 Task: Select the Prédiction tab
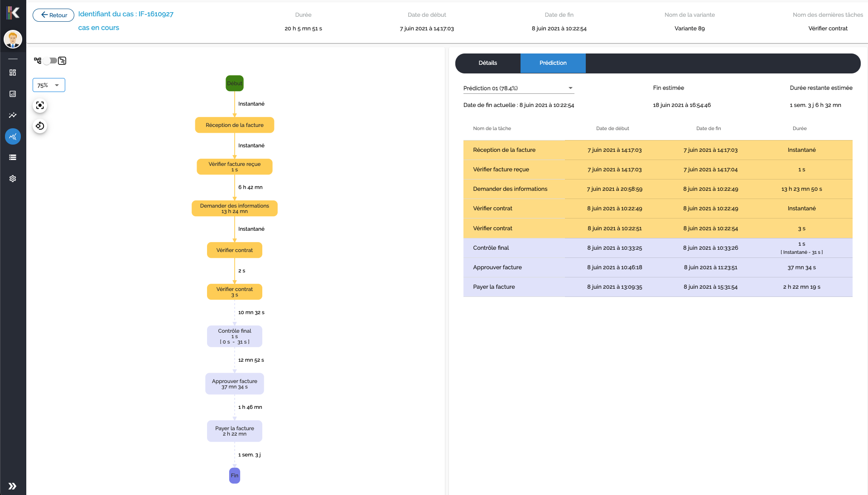tap(553, 63)
